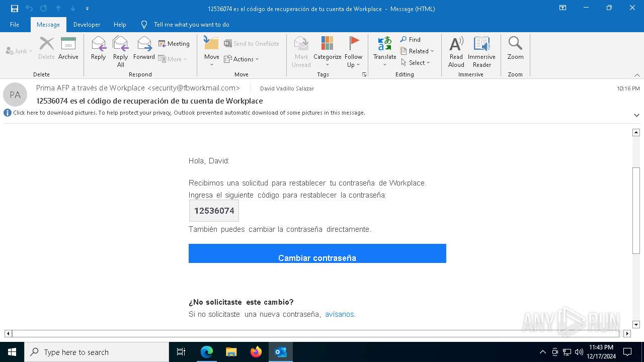Open Categorize color menu
This screenshot has width=644, height=362.
point(328,52)
